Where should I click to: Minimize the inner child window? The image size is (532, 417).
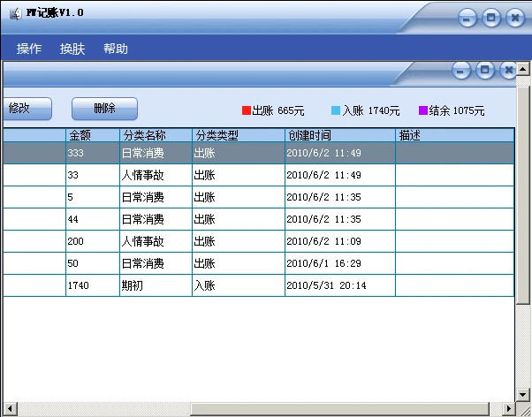(461, 71)
